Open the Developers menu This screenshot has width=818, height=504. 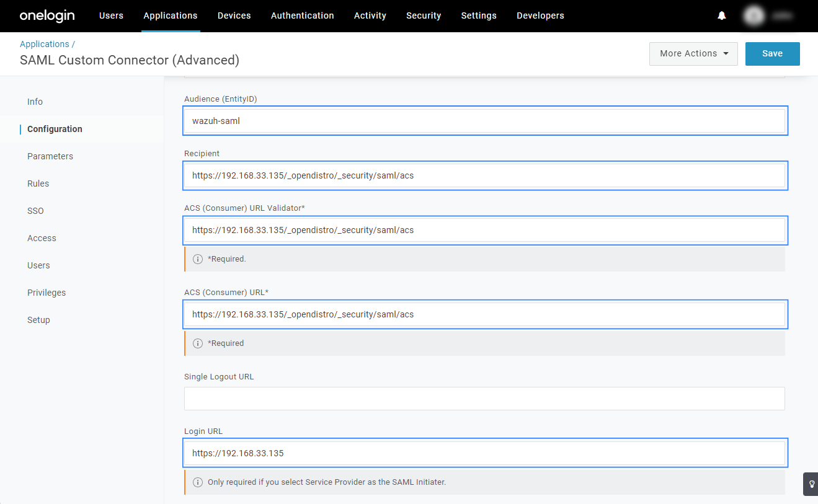point(540,15)
